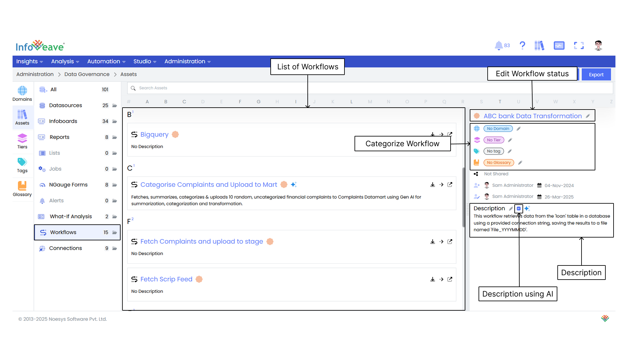Edit the No Domain assignment pencil
Screen dimensions: 628x364
pyautogui.click(x=518, y=128)
